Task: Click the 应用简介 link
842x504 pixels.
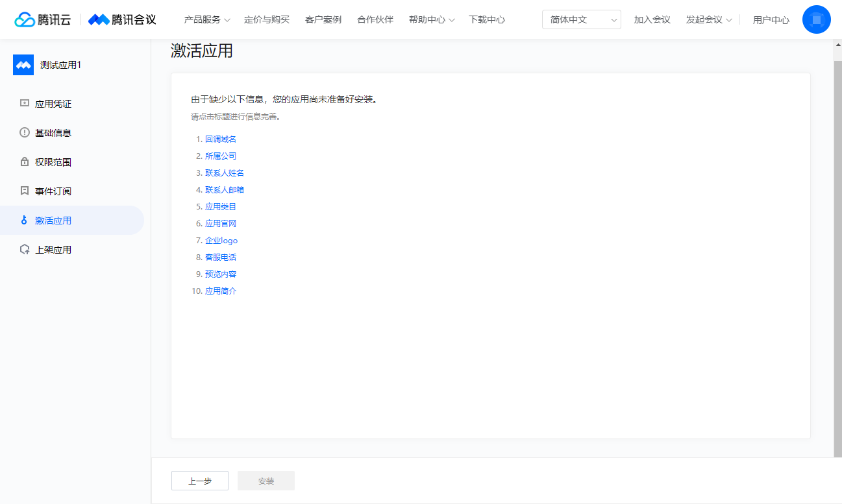Action: pyautogui.click(x=221, y=291)
